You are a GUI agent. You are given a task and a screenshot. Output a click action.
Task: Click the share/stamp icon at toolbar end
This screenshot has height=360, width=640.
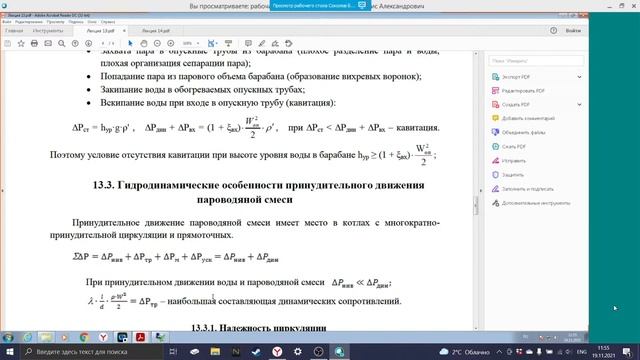pos(289,43)
